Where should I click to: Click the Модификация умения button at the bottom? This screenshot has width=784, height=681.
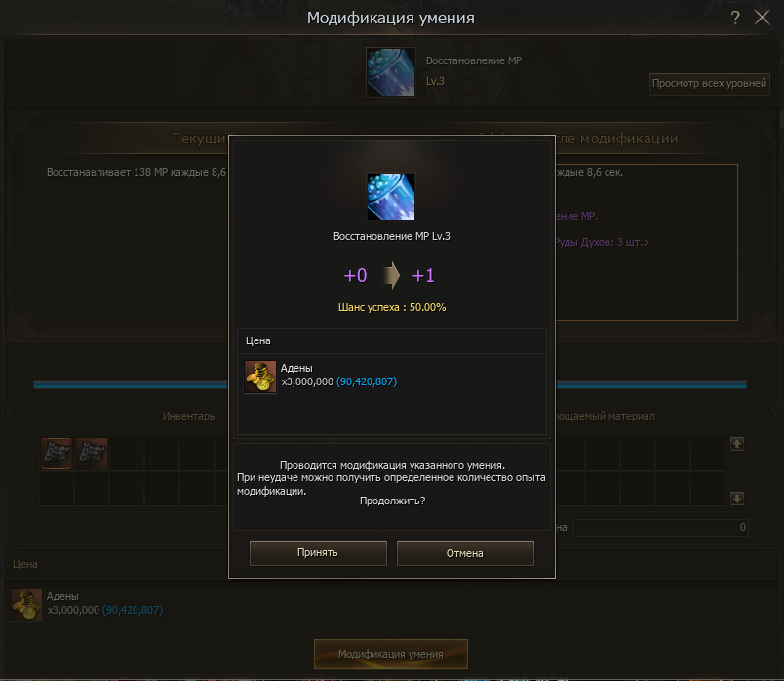pos(391,654)
